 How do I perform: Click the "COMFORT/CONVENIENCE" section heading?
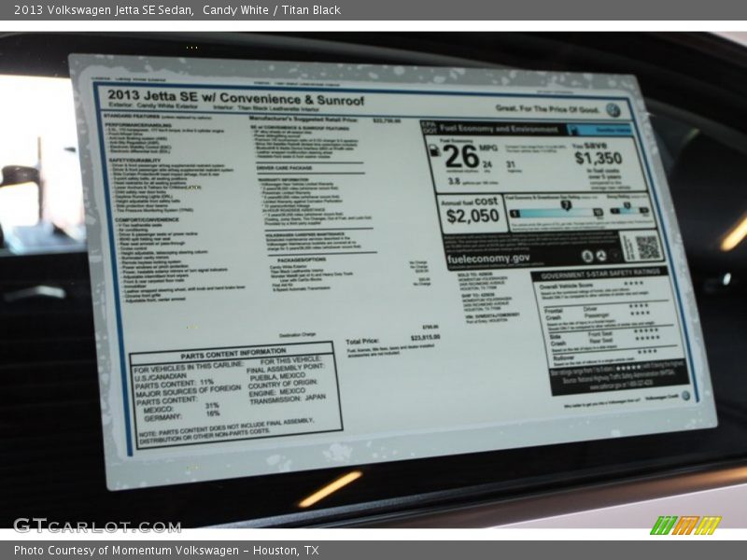tap(148, 220)
